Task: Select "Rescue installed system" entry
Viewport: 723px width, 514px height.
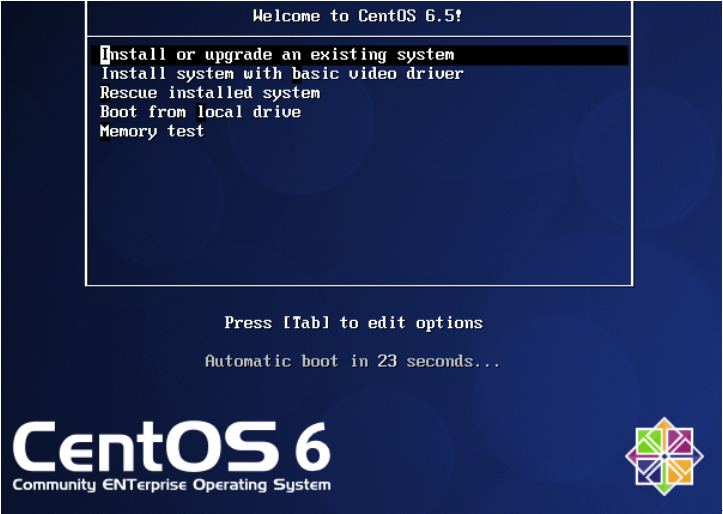Action: [210, 93]
